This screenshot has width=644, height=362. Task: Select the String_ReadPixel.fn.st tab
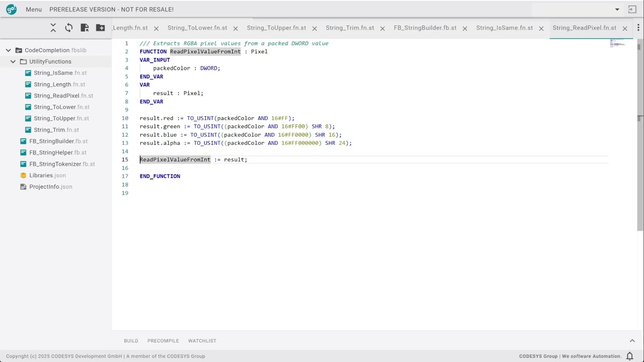click(x=584, y=28)
